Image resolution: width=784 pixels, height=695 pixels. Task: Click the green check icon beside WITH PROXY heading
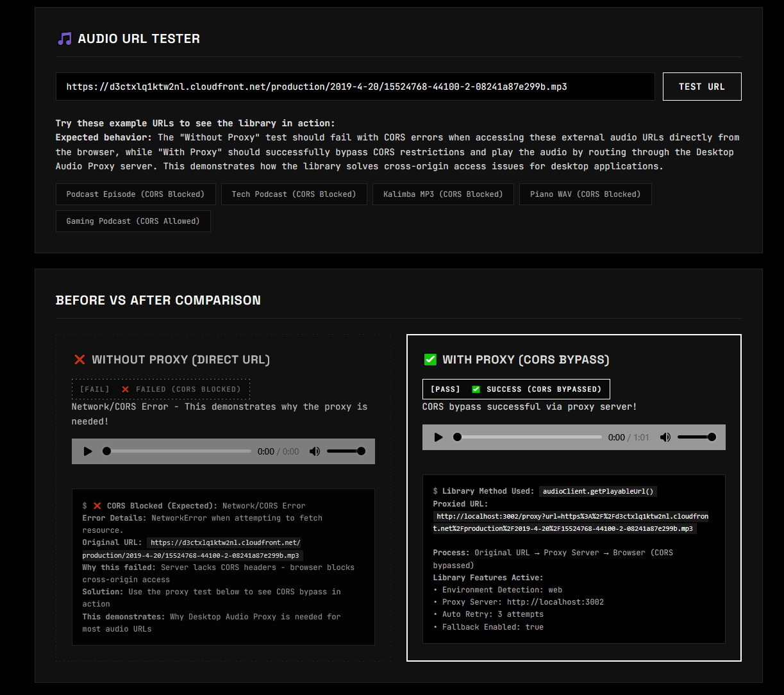click(x=430, y=360)
